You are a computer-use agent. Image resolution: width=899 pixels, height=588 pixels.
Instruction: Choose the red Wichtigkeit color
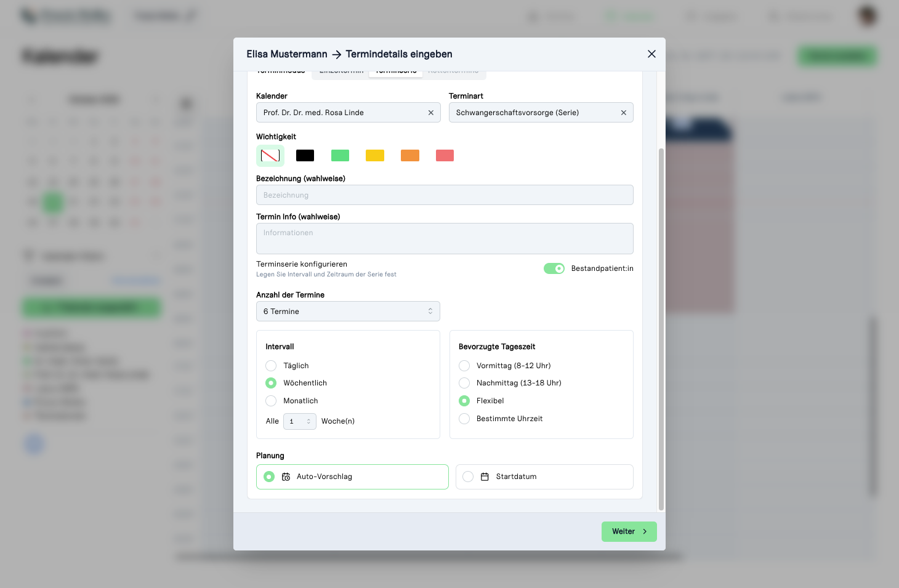click(445, 156)
